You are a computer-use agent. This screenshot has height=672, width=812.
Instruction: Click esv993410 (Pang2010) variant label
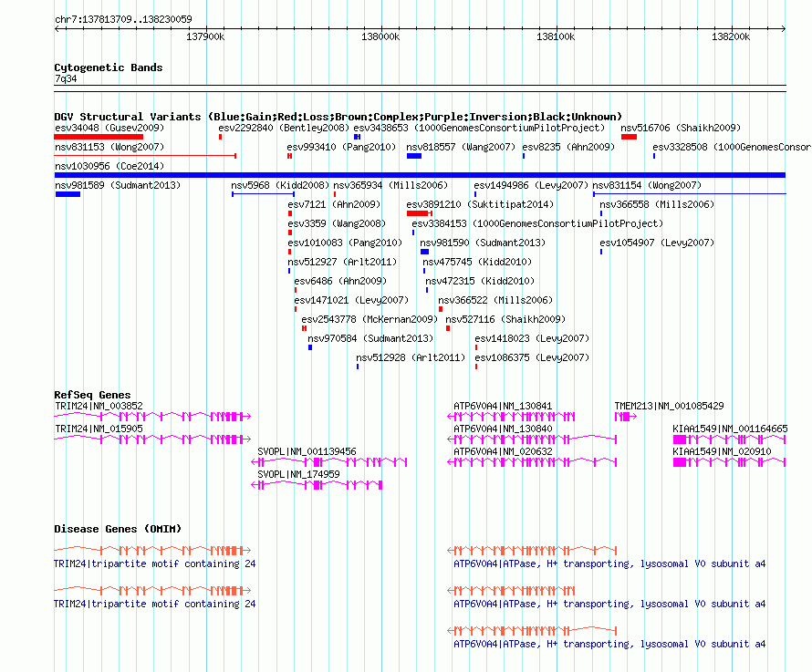click(341, 147)
